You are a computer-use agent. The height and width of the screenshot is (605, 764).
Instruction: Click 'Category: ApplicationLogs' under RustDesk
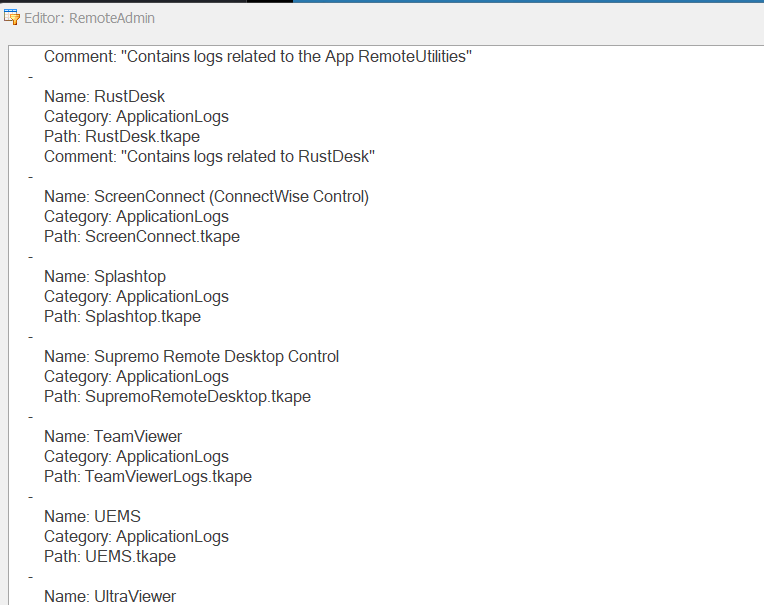click(x=136, y=116)
